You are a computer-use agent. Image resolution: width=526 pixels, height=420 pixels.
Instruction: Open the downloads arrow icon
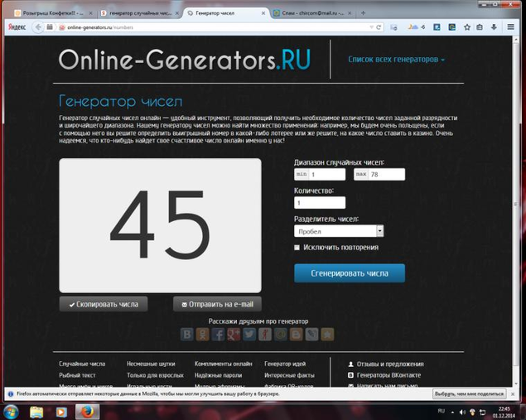(494, 27)
